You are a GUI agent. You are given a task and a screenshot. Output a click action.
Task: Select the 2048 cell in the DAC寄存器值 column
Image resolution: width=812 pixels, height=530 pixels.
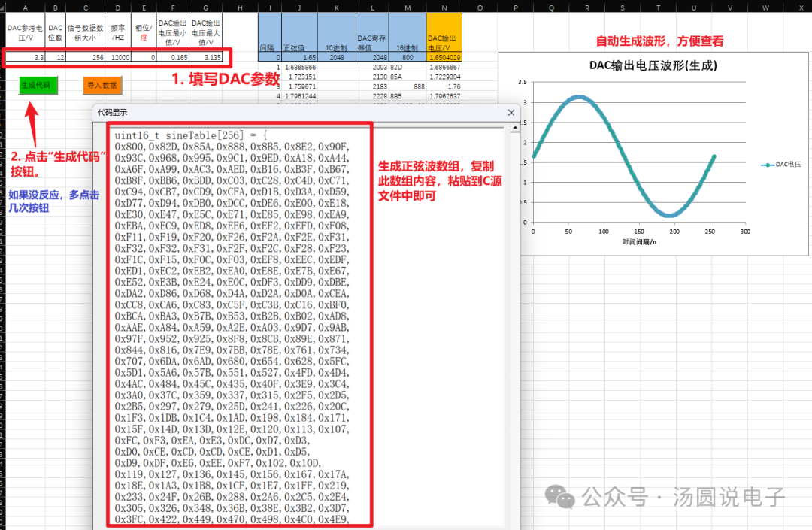(372, 57)
